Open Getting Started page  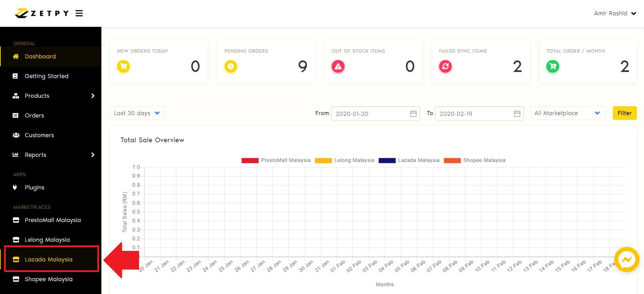(x=51, y=76)
